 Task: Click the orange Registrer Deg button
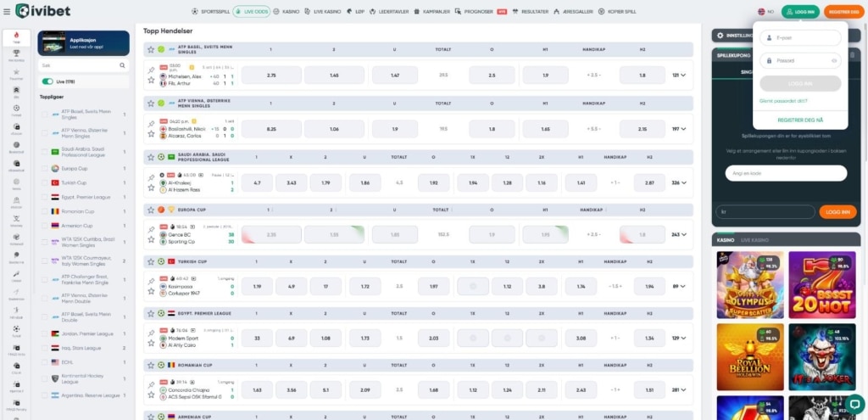click(844, 11)
